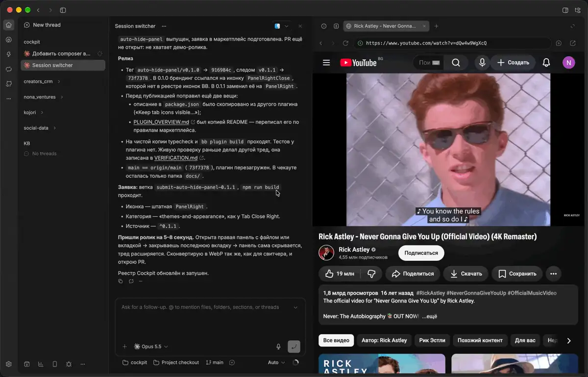
Task: Click the tree layout icon at top right
Action: point(578,10)
